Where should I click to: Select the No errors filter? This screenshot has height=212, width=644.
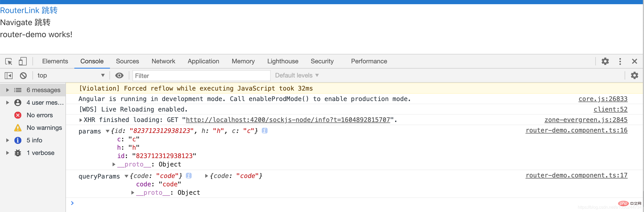click(40, 115)
